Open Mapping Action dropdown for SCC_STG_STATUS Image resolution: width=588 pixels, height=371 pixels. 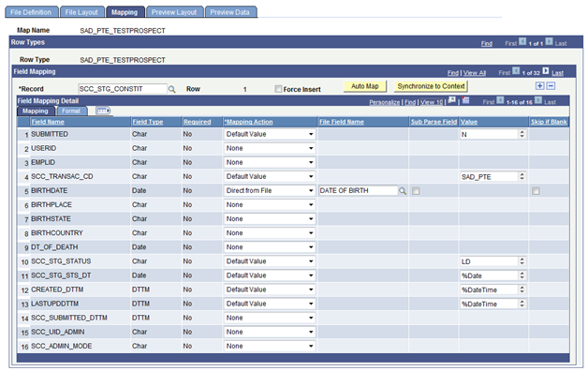(270, 261)
